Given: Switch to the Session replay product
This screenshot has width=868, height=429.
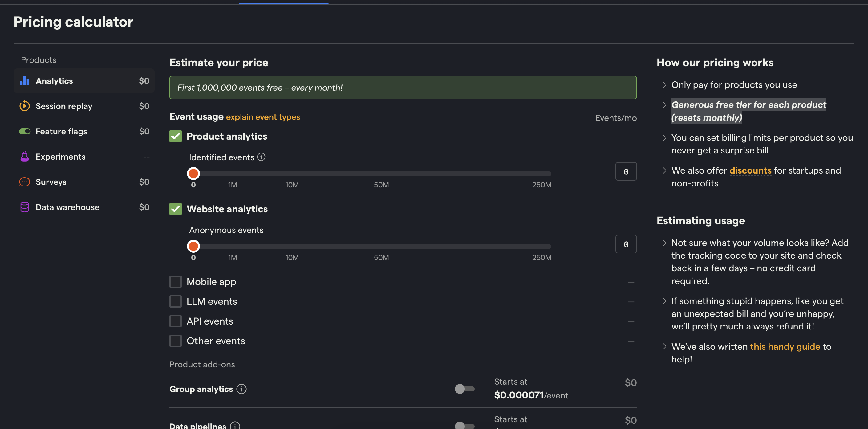Looking at the screenshot, I should point(64,106).
